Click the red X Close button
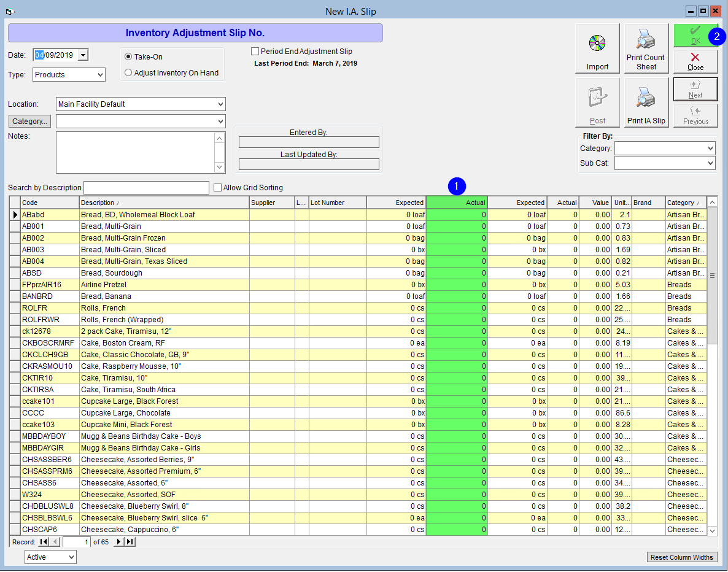Image resolution: width=728 pixels, height=572 pixels. click(x=695, y=62)
